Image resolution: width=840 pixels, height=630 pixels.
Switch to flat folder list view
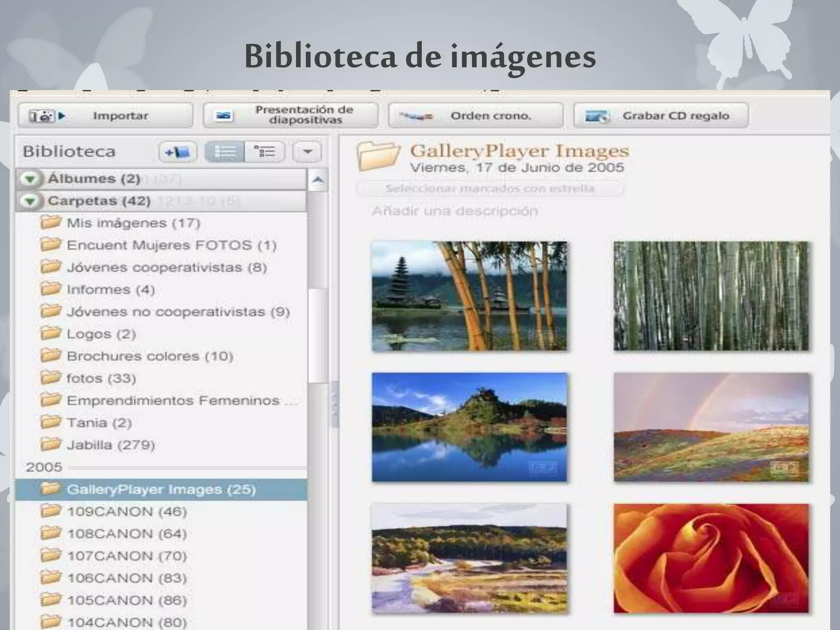click(225, 152)
